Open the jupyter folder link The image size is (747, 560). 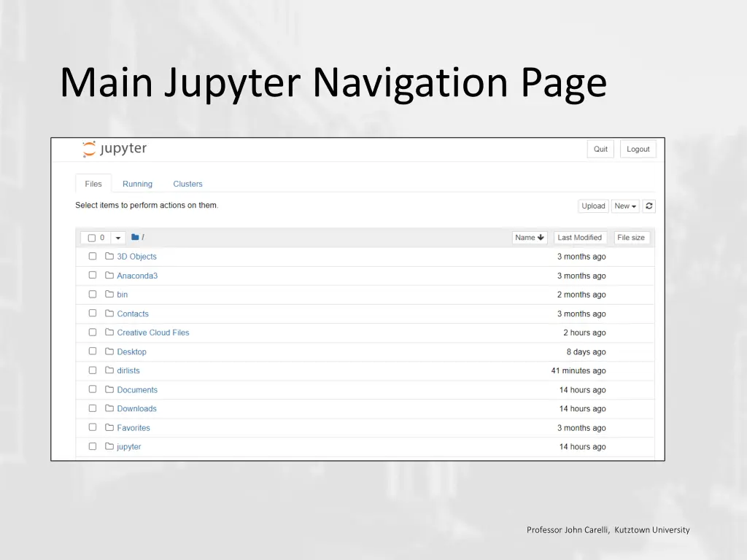coord(128,447)
